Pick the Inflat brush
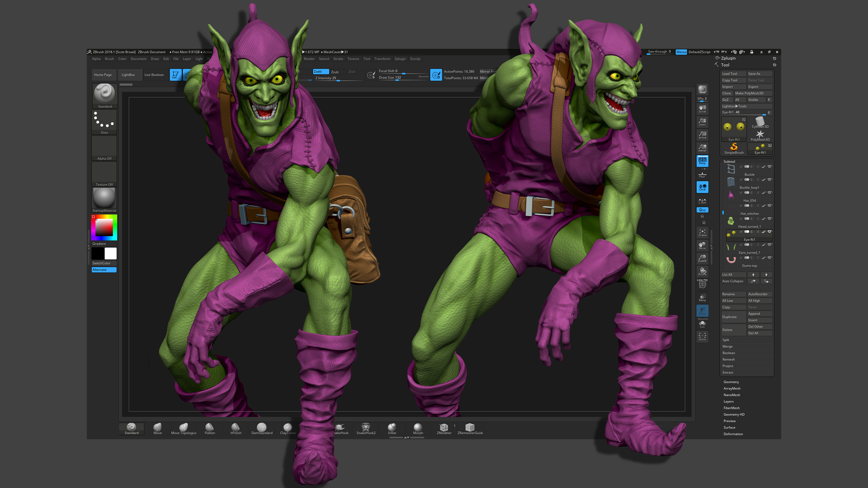Viewport: 868px width, 488px height. click(392, 429)
